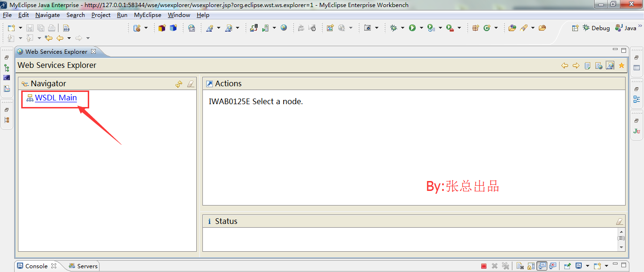Open the New Java Class dropdown arrow
644x272 pixels.
[496, 28]
